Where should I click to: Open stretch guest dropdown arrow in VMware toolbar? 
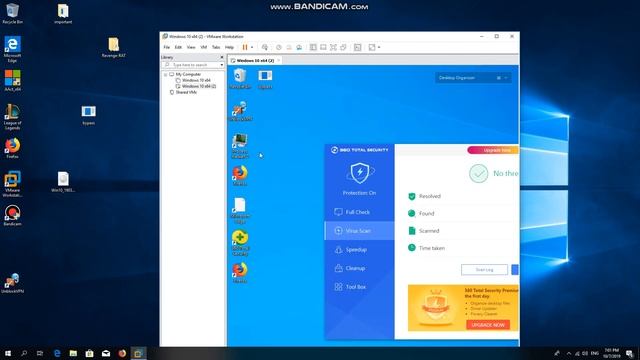(x=379, y=47)
